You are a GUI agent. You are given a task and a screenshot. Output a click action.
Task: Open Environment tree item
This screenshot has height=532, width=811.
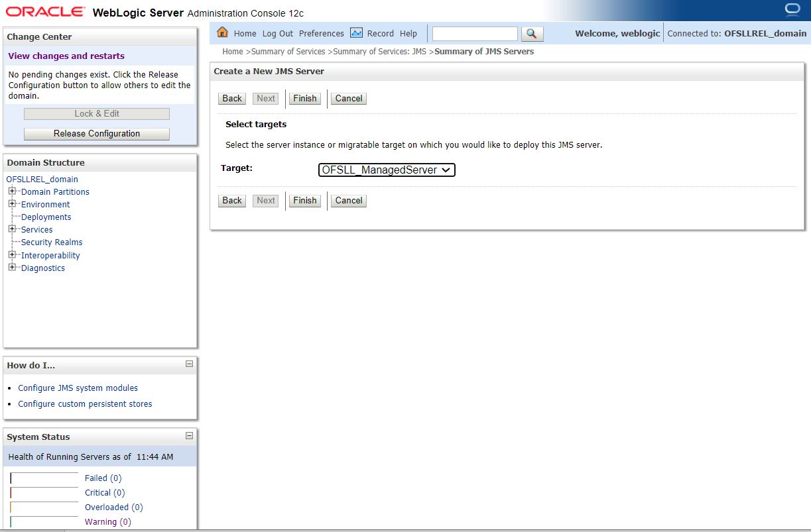(x=45, y=204)
